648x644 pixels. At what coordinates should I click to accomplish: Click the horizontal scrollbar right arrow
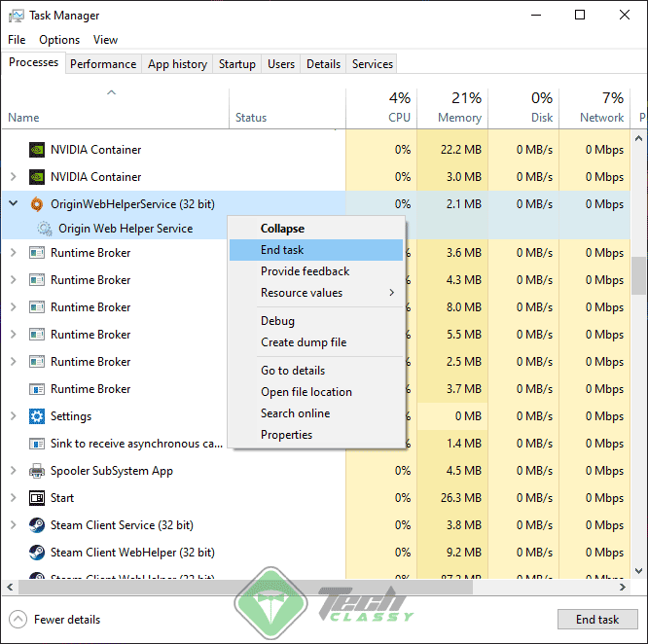pos(623,587)
